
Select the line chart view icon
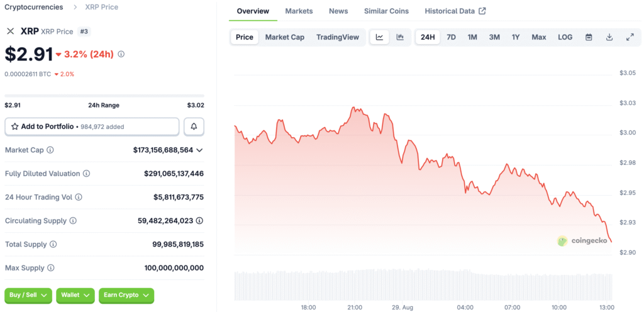point(379,37)
